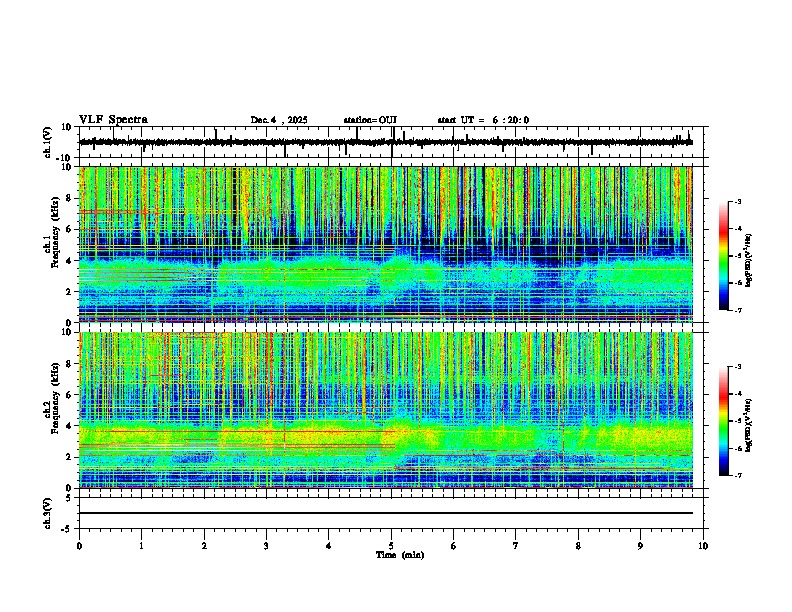Click the ch.2 color bar '-7' label
Viewport: 792px width, 612px height.
pos(738,475)
